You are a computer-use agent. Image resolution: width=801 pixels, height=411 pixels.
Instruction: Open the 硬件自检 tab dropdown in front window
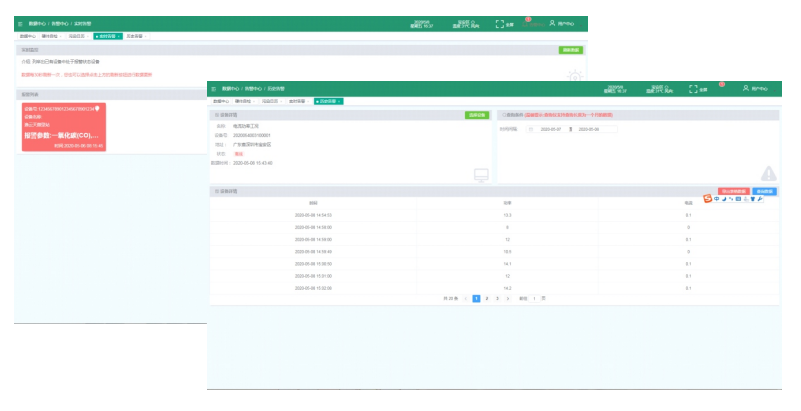tap(243, 101)
